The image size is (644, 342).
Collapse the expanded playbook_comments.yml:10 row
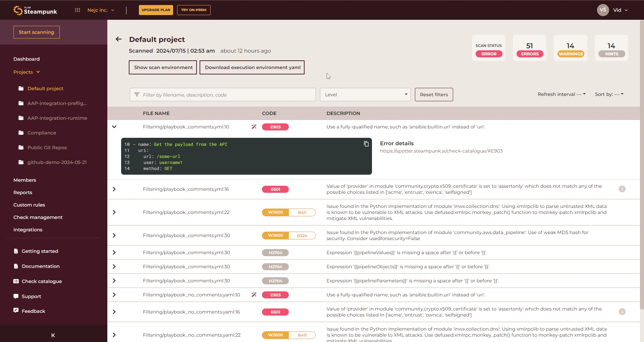(114, 127)
